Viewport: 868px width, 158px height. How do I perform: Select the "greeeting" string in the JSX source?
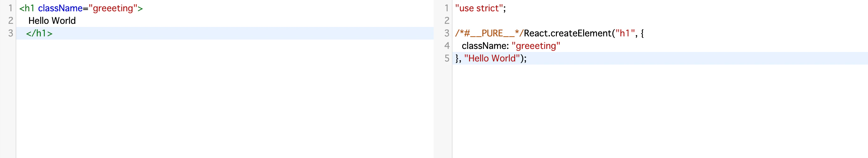click(x=113, y=8)
